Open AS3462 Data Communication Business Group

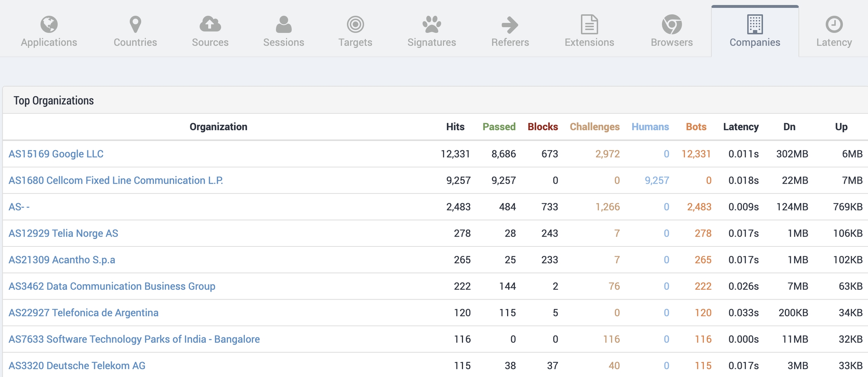[112, 286]
